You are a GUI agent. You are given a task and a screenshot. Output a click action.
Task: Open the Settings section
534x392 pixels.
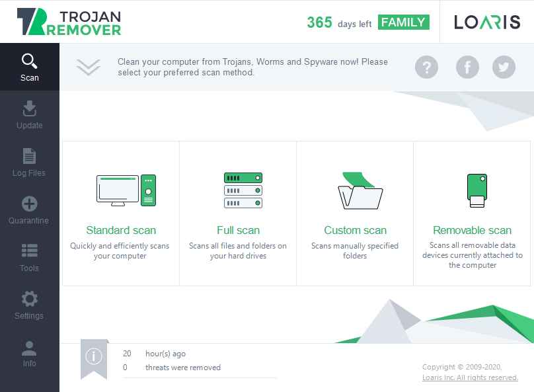click(30, 305)
